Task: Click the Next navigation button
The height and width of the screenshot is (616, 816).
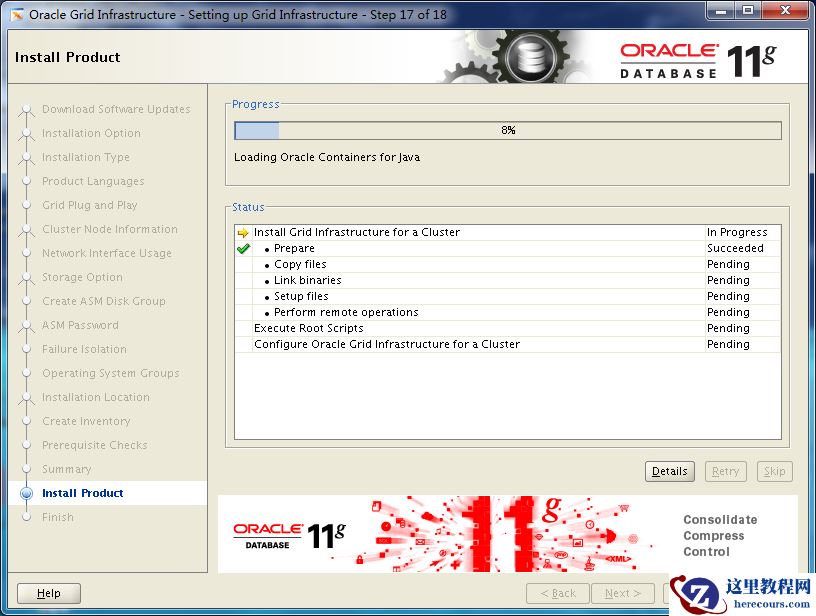Action: [x=623, y=593]
